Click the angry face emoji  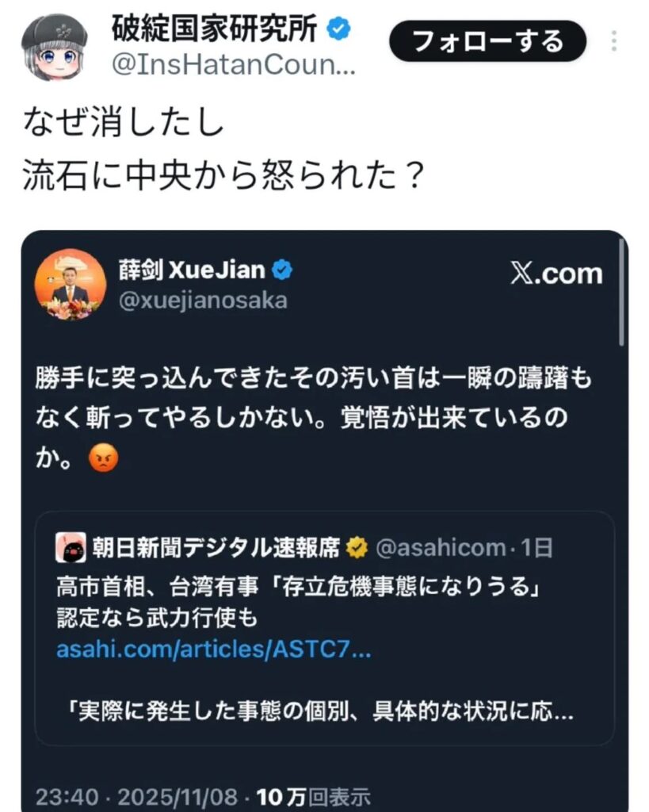[x=103, y=458]
